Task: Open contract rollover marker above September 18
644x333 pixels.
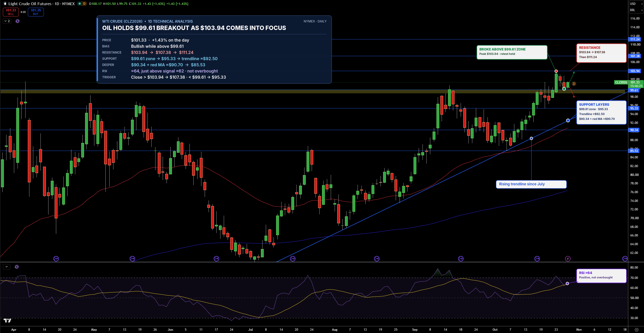Action: [461, 259]
